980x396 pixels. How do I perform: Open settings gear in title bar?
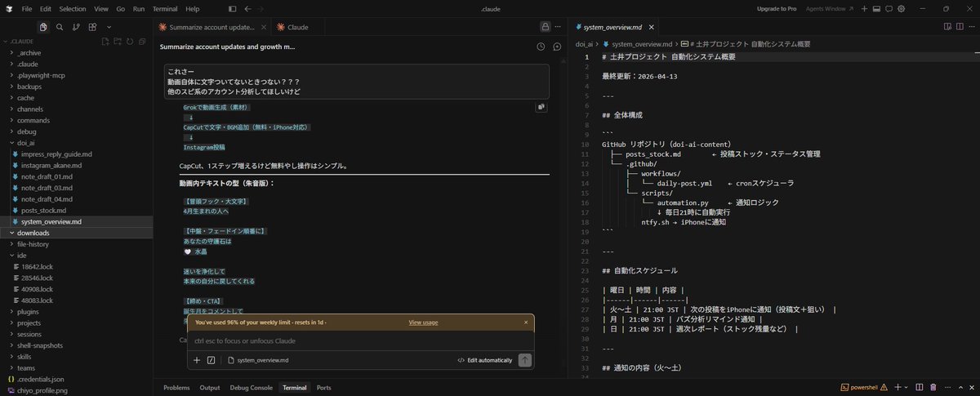coord(902,8)
